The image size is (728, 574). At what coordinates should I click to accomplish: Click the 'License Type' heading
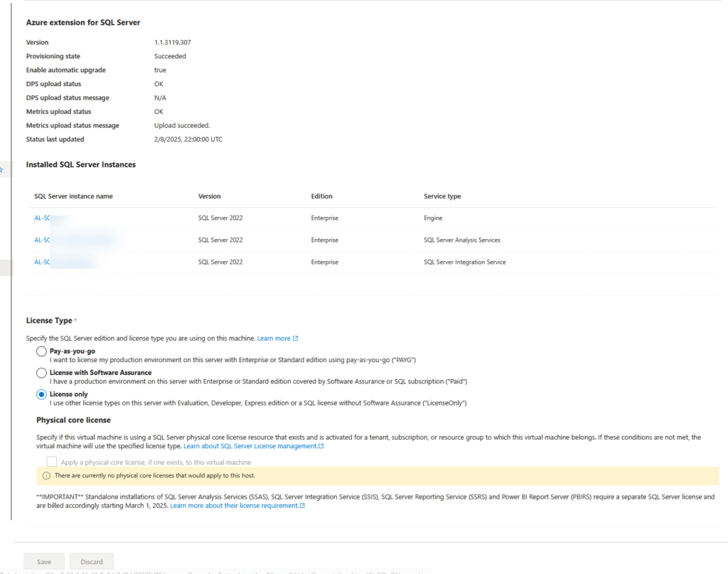click(x=49, y=321)
